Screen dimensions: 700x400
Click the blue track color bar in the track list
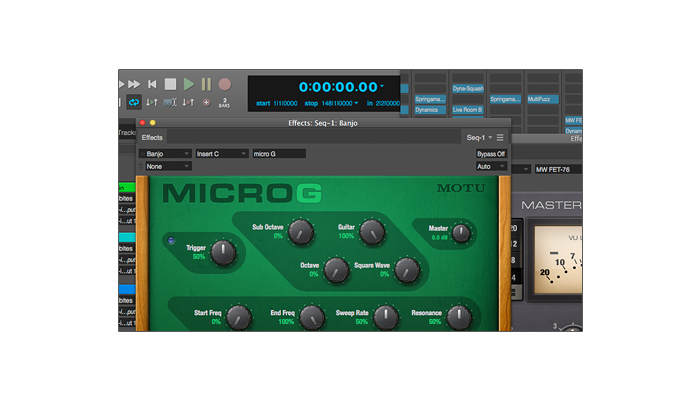127,289
